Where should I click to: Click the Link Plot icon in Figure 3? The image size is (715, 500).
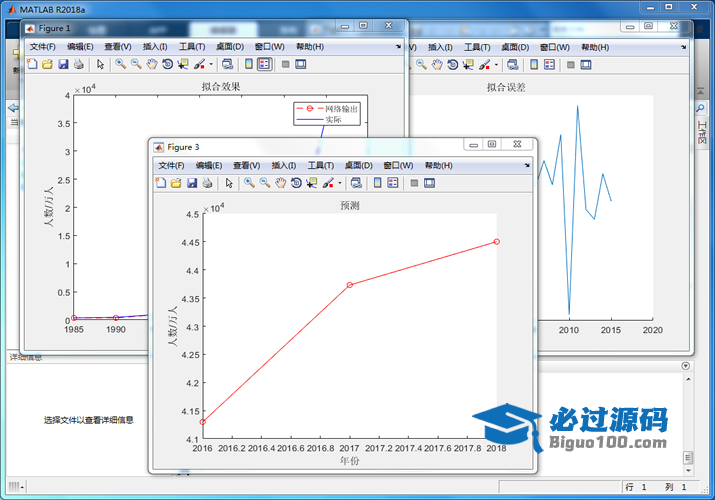click(x=355, y=183)
